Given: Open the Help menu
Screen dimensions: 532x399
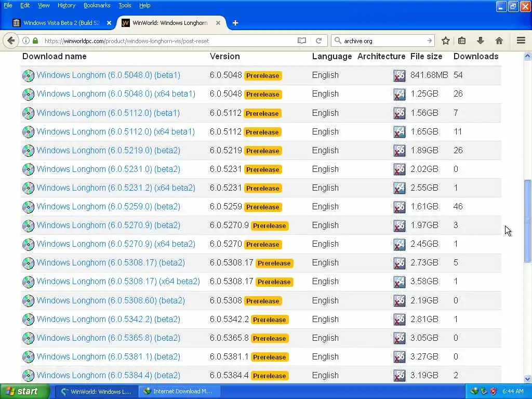Looking at the screenshot, I should pos(144,5).
